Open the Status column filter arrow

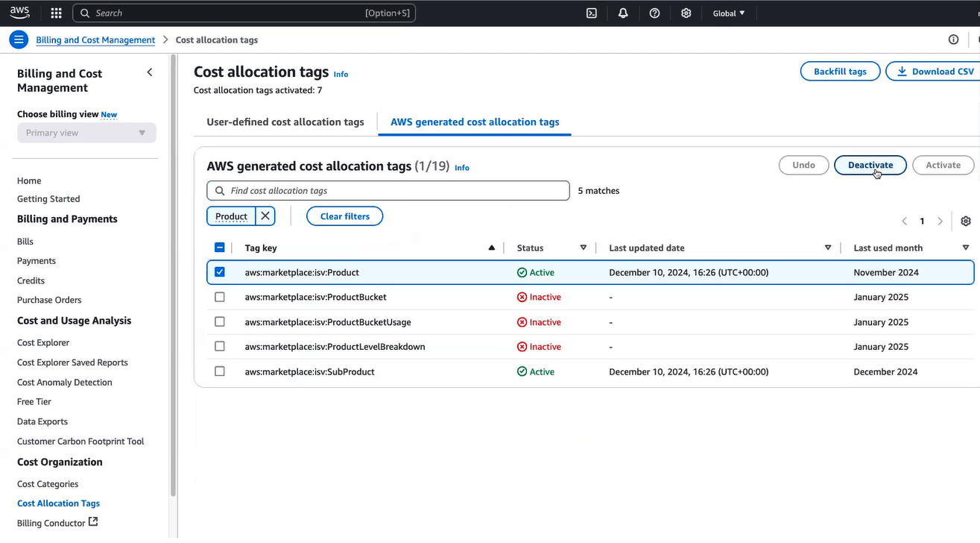pos(584,248)
